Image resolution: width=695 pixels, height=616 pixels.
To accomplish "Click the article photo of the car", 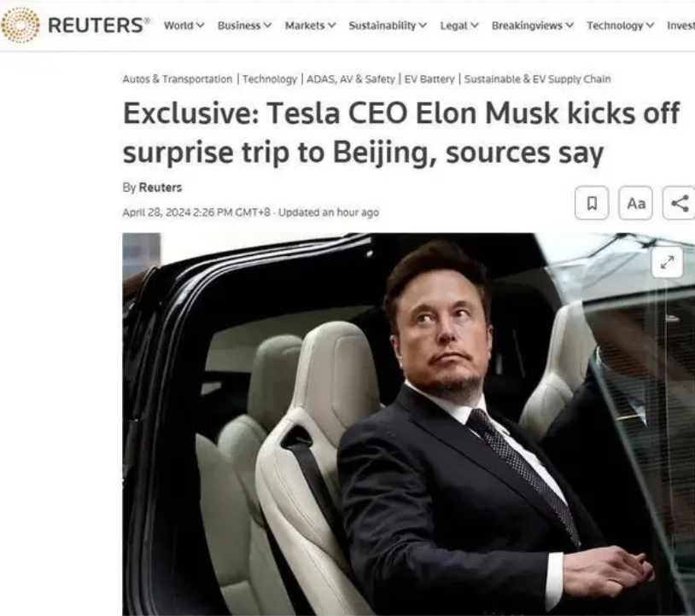I will tap(408, 424).
